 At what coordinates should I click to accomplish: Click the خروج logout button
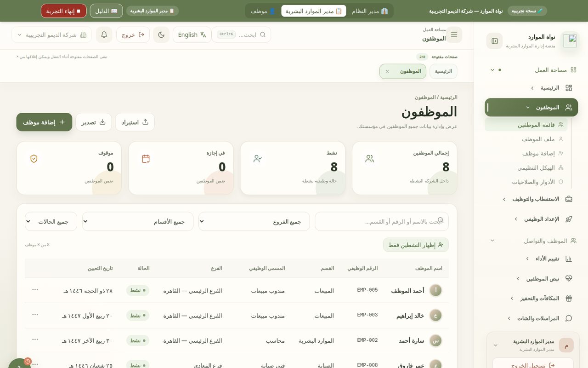(133, 34)
